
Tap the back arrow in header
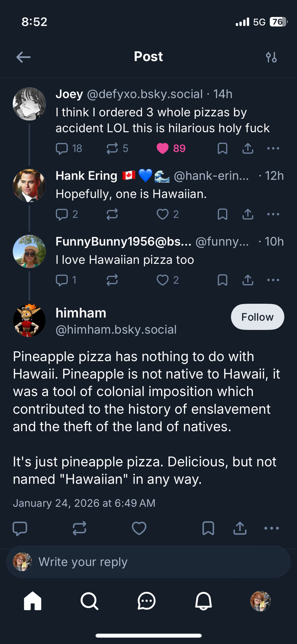click(x=23, y=57)
